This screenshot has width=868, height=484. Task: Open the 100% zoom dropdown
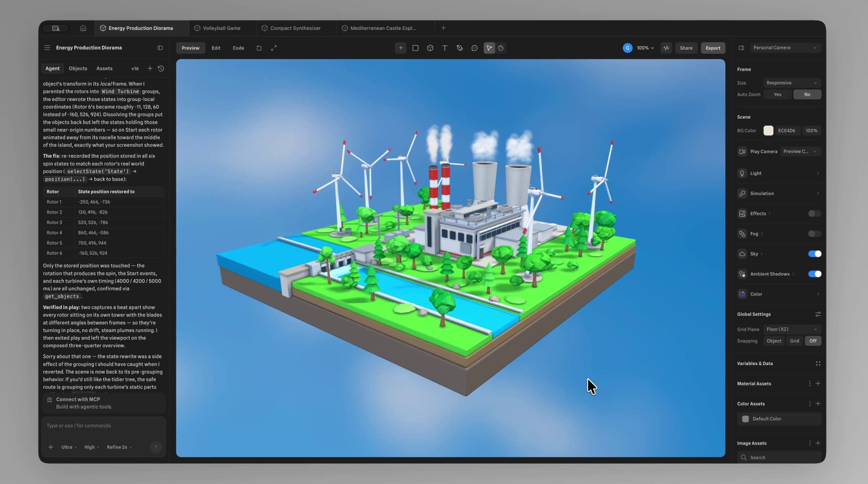(645, 48)
